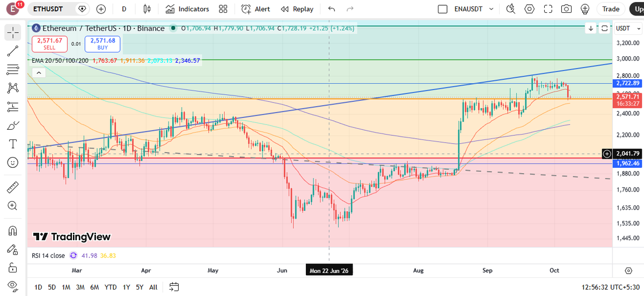This screenshot has height=296, width=644.
Task: Open the go-to-date calendar icon
Action: point(174,286)
